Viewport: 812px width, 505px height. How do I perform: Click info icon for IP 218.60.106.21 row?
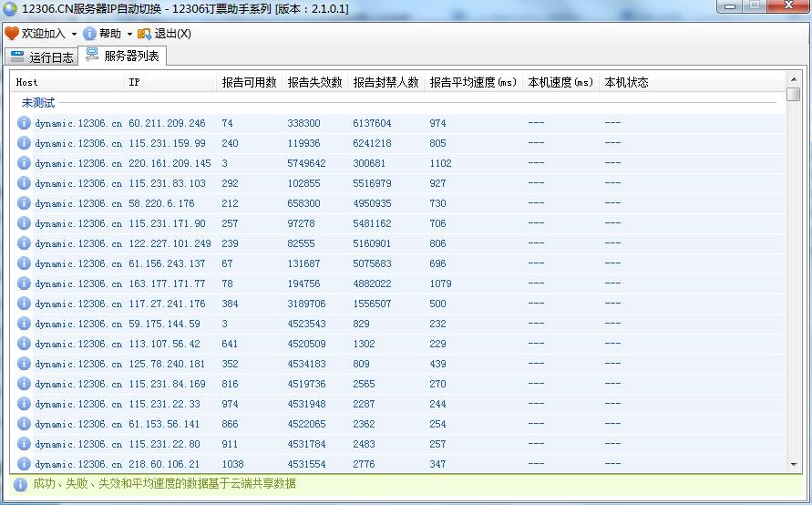click(25, 464)
